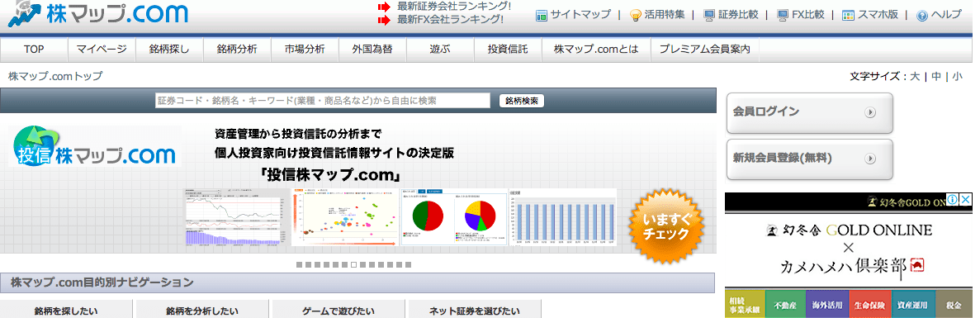Click the orange いますぐチェック badge
980x318 pixels.
tap(666, 226)
